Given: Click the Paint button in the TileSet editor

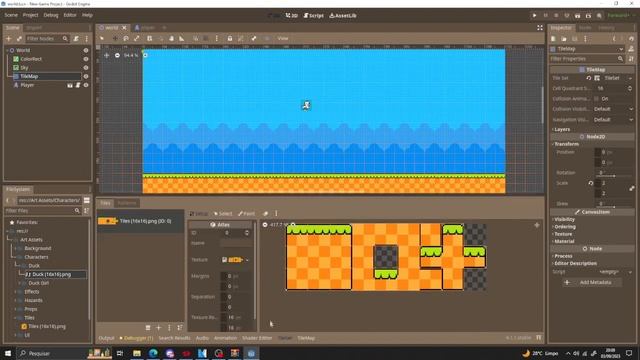Looking at the screenshot, I should pos(247,213).
